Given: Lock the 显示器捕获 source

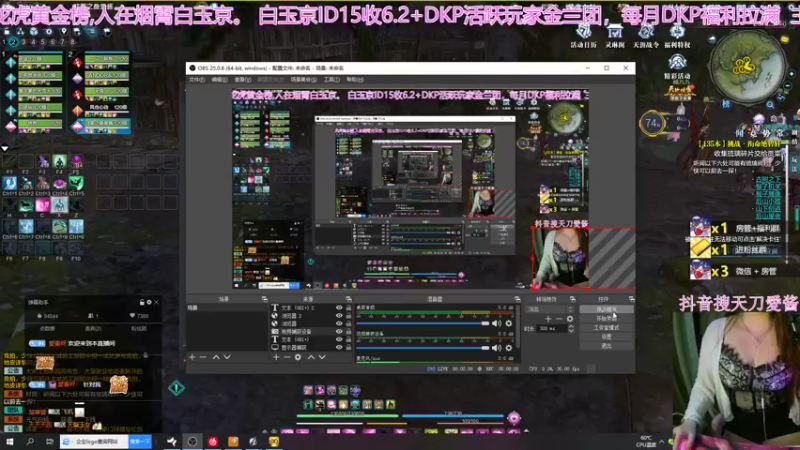Looking at the screenshot, I should coord(348,347).
